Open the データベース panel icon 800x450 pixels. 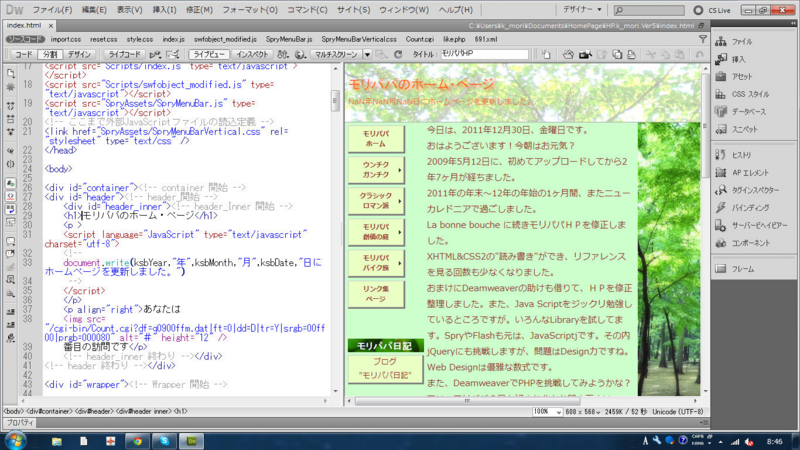pos(721,112)
